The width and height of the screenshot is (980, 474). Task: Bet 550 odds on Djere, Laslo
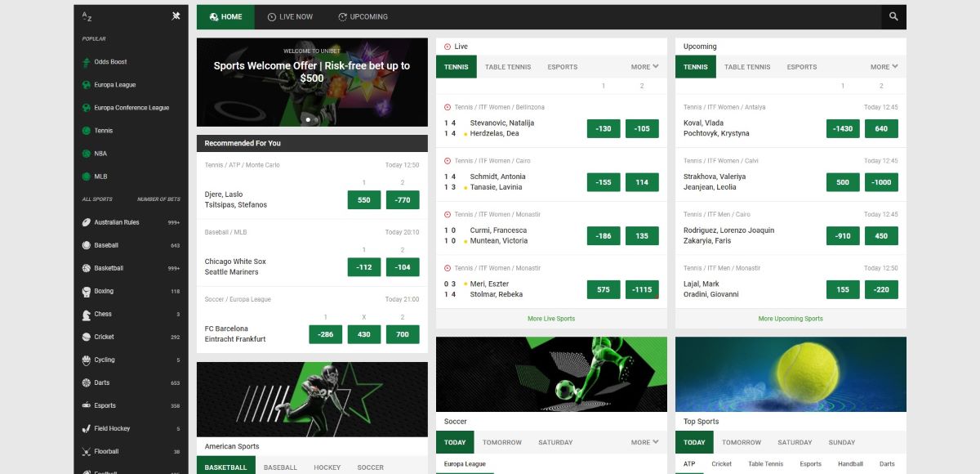click(364, 200)
